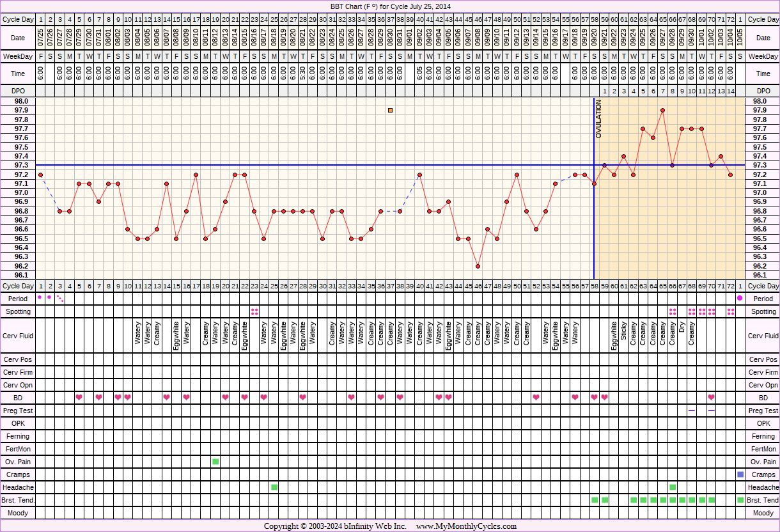780x532 pixels.
Task: Click the right FertMon row label
Action: click(x=763, y=449)
